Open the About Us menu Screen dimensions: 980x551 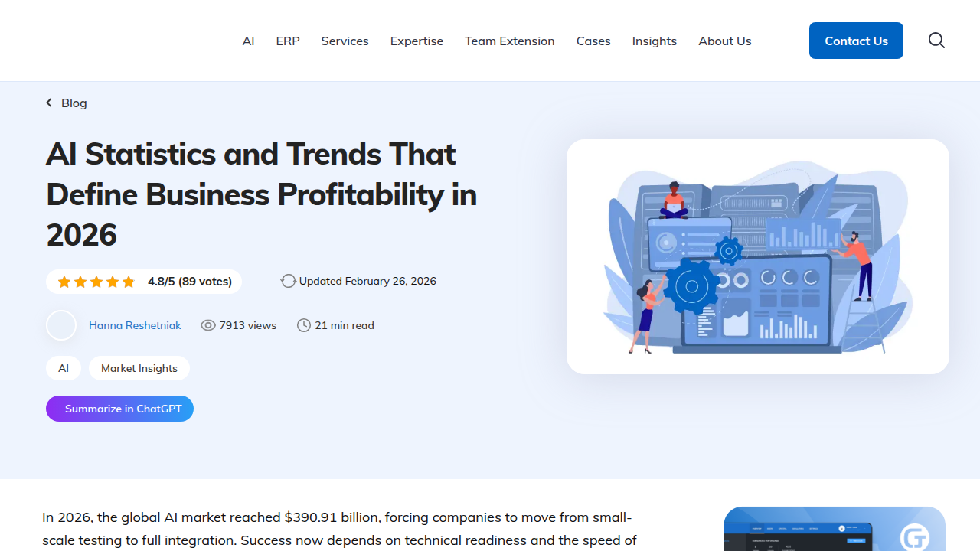click(x=725, y=41)
